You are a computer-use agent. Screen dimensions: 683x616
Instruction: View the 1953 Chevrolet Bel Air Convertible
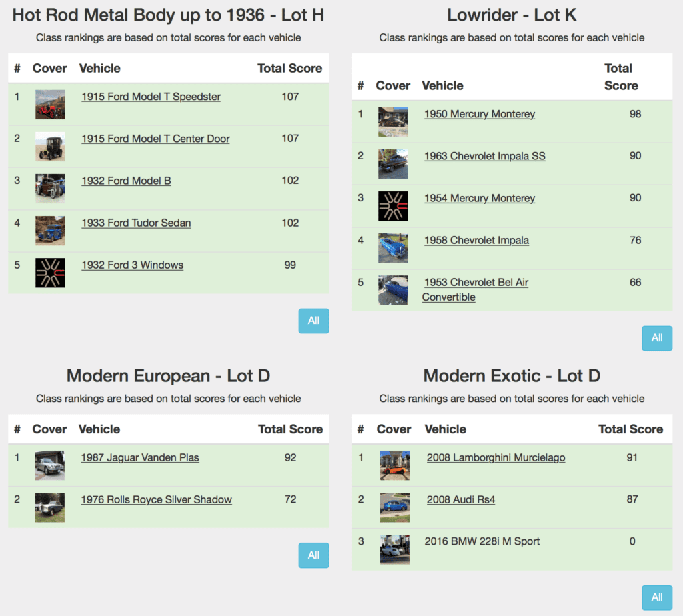coord(475,282)
